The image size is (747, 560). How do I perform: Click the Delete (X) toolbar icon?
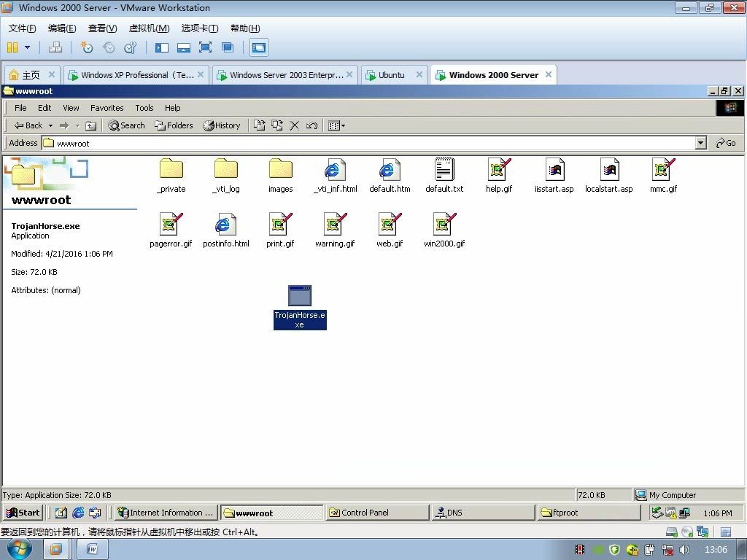coord(294,125)
